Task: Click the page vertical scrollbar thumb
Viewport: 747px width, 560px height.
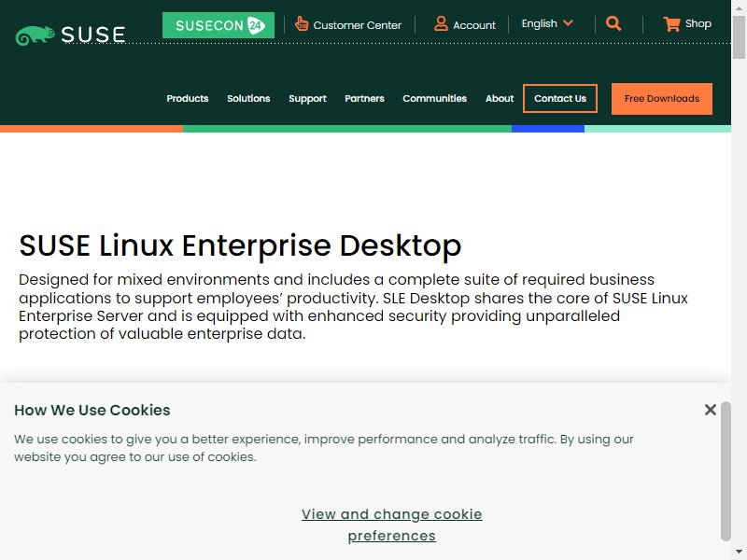Action: point(739,37)
